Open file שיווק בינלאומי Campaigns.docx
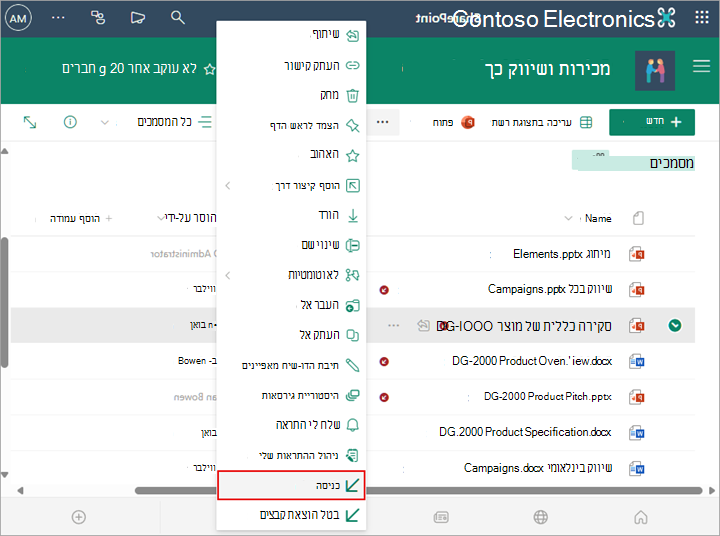Screen dimensions: 720x536 tap(538, 468)
